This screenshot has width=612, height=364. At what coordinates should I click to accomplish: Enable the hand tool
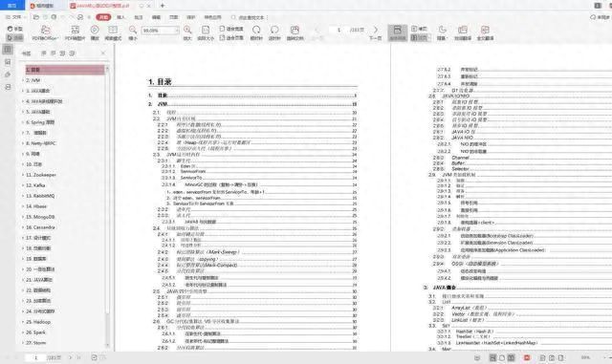15,29
